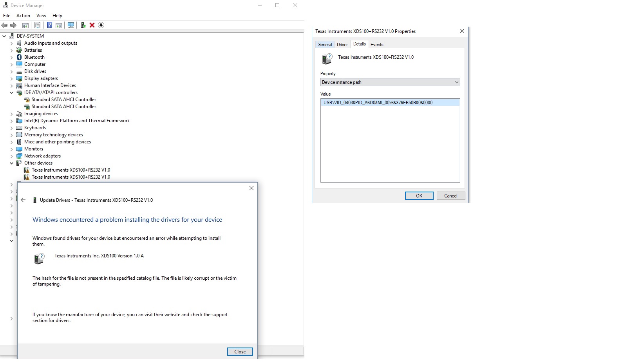Viewport: 644px width, 362px height.
Task: Click the Disk drives category icon
Action: 19,71
